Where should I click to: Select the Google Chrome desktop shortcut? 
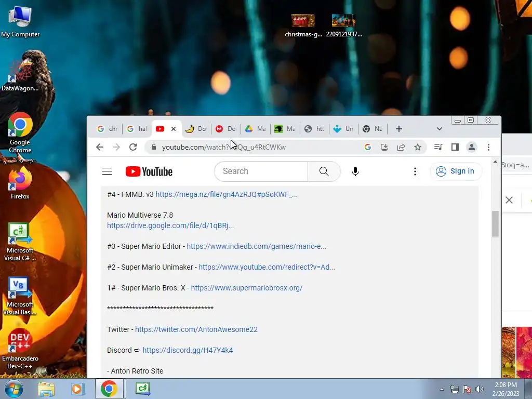coord(20,133)
